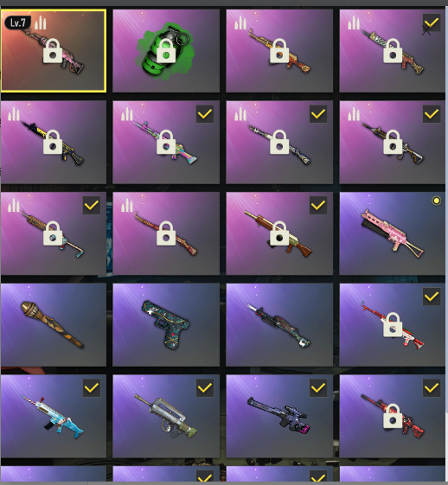This screenshot has height=485, width=448.
Task: Select the dark teal pistol skin
Action: coord(166,325)
